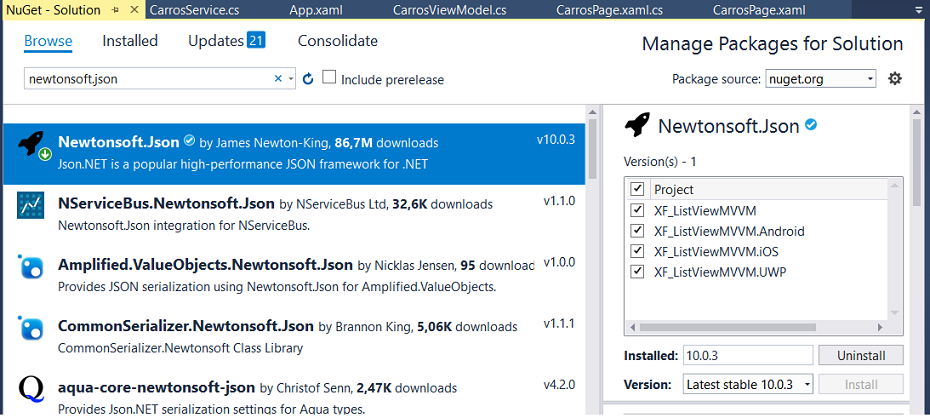Screen dimensions: 930x418
Task: Click verified badge in Newtonsoft.Json details header
Action: (811, 125)
